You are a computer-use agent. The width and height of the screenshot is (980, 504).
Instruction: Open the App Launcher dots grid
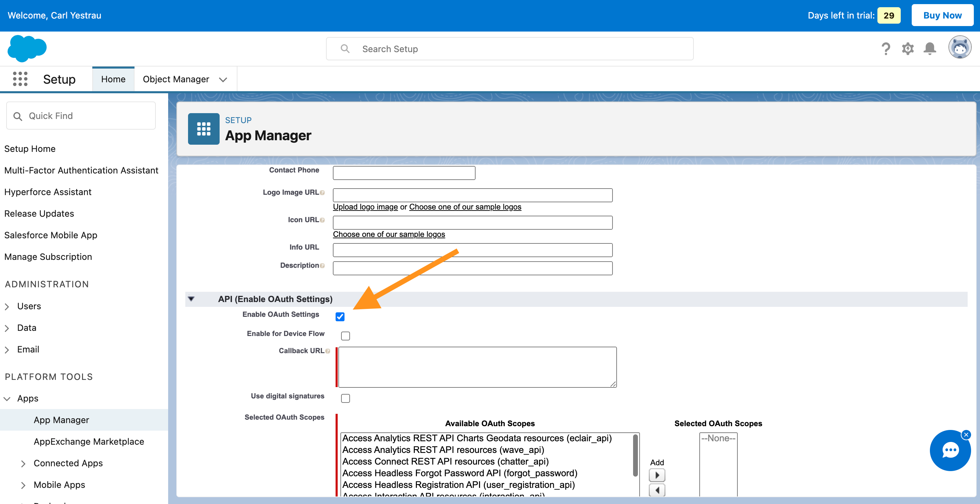[x=20, y=79]
